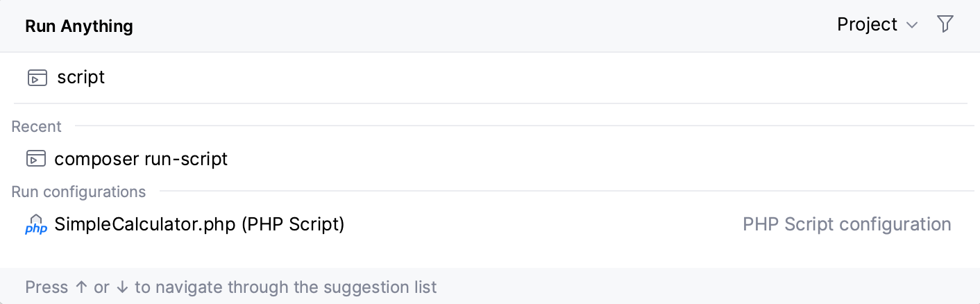Click the filter funnel icon

[945, 24]
